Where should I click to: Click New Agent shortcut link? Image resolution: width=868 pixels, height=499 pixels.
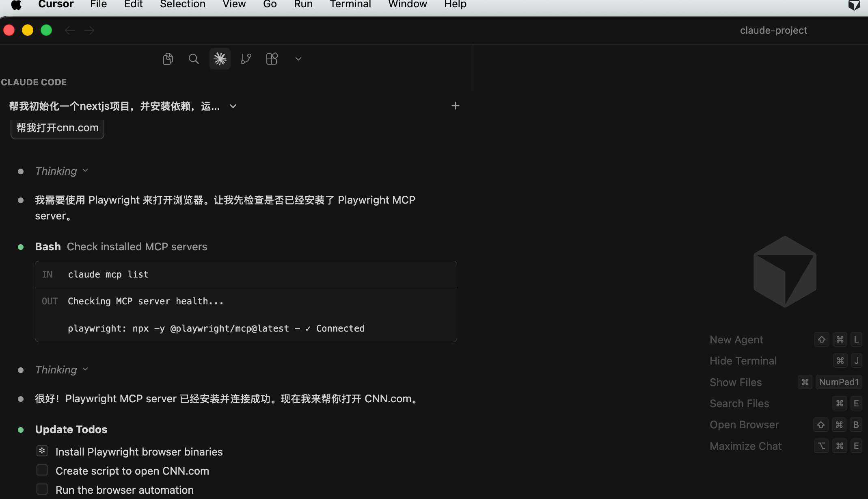pyautogui.click(x=736, y=340)
